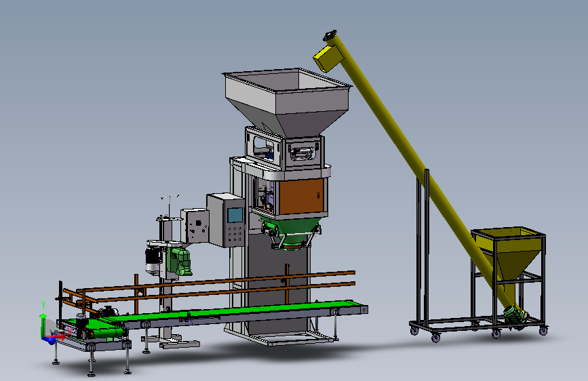Image resolution: width=588 pixels, height=381 pixels.
Task: Click the red X axis arrow of the triad
Action: [60, 337]
